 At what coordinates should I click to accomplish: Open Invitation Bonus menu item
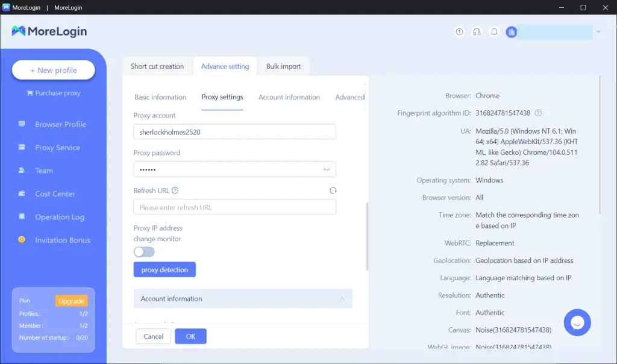coord(63,240)
